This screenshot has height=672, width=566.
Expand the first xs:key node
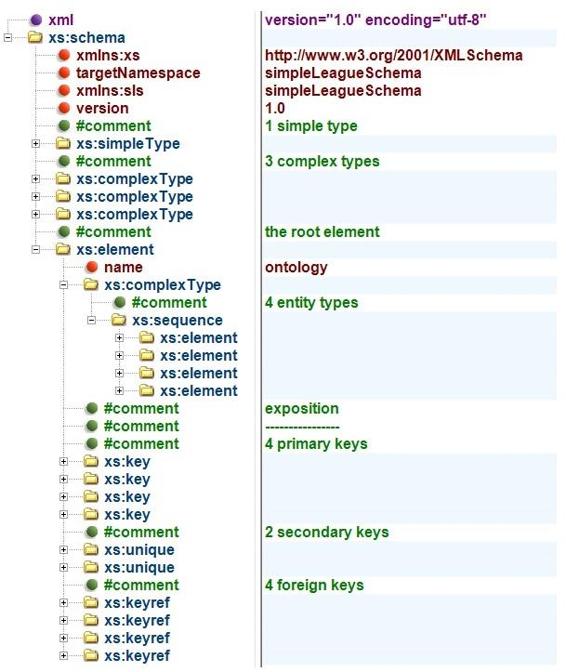point(63,462)
